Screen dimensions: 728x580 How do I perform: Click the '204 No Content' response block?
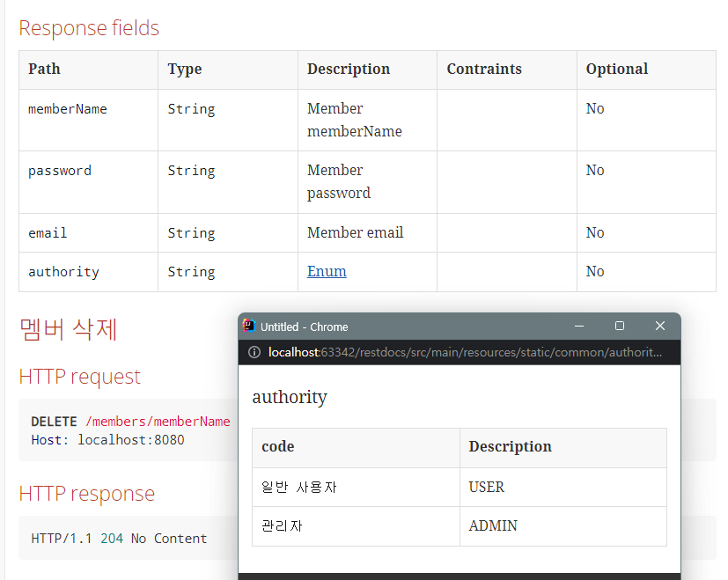click(119, 539)
